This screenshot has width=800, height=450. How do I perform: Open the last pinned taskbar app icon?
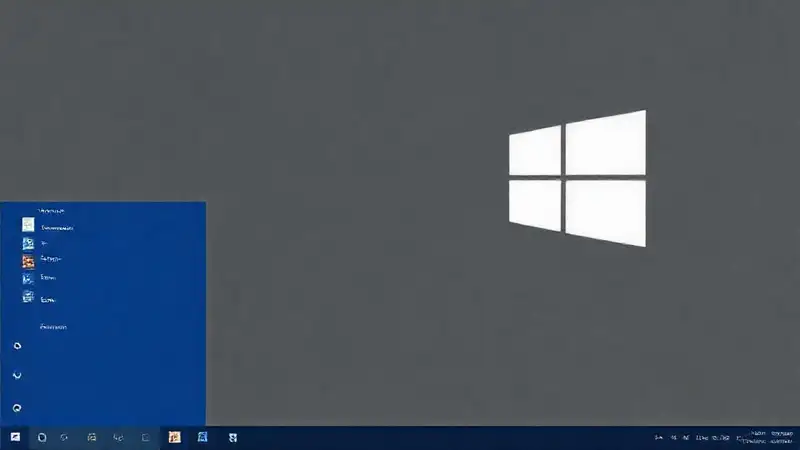pos(233,437)
